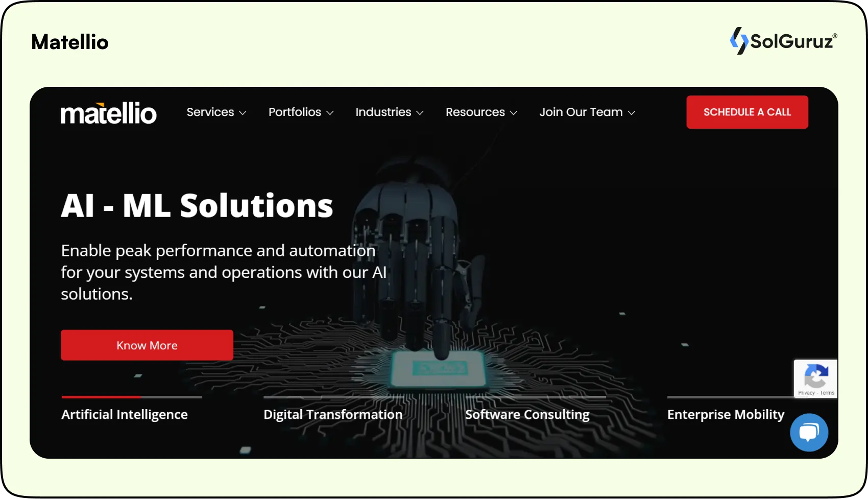Switch to the Digital Transformation slide
Image resolution: width=868 pixels, height=499 pixels.
[x=333, y=414]
